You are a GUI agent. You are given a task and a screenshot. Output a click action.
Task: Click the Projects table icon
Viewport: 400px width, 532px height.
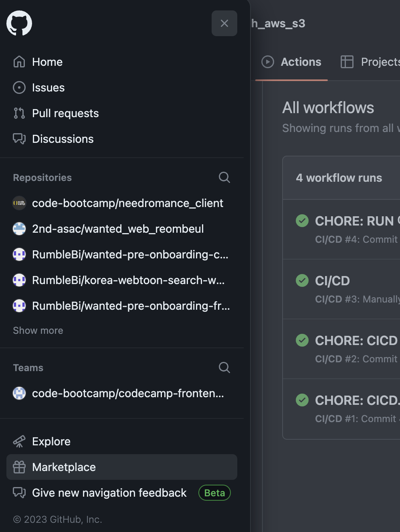pyautogui.click(x=347, y=62)
